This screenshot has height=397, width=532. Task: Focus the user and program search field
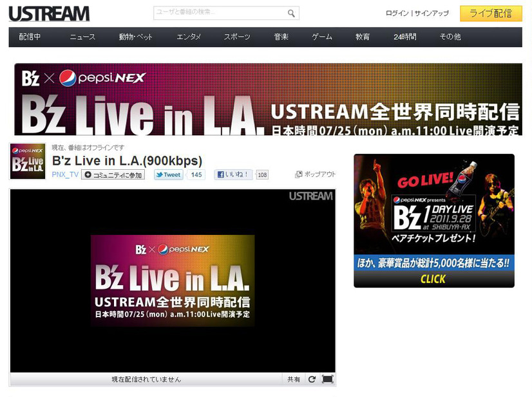click(226, 13)
